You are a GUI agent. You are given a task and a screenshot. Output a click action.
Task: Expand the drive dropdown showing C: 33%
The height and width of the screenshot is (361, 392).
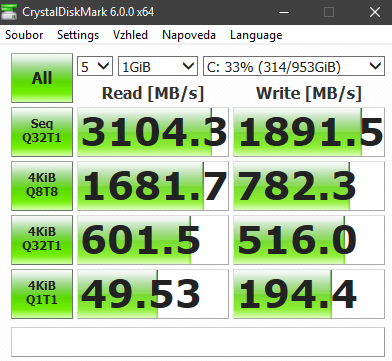(294, 66)
